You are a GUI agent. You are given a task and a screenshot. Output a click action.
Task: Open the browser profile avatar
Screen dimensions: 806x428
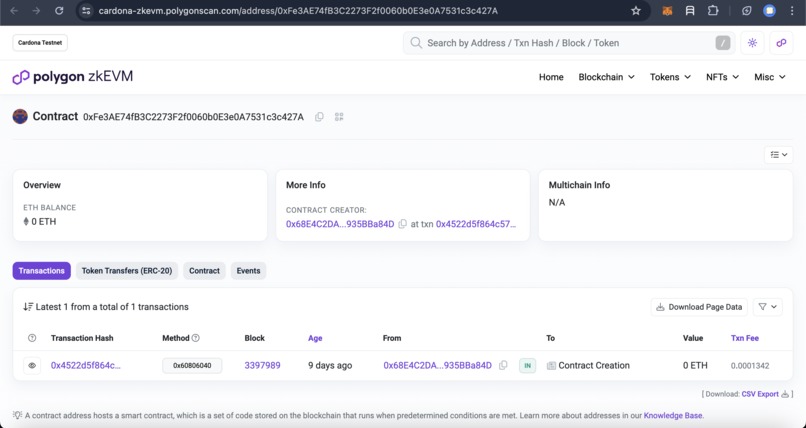coord(769,10)
